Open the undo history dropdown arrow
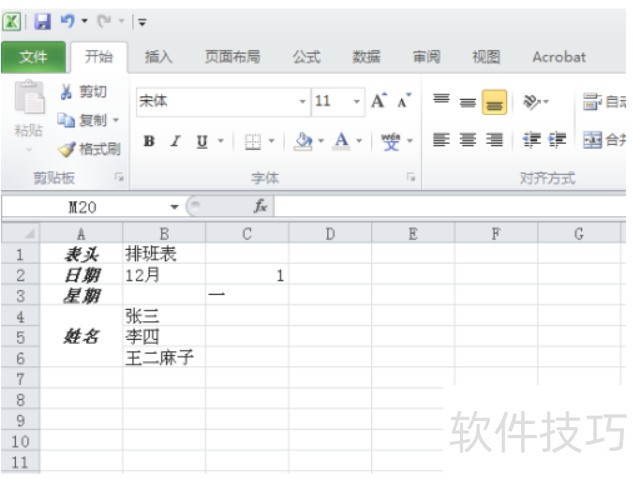Image resolution: width=633 pixels, height=479 pixels. (x=84, y=21)
